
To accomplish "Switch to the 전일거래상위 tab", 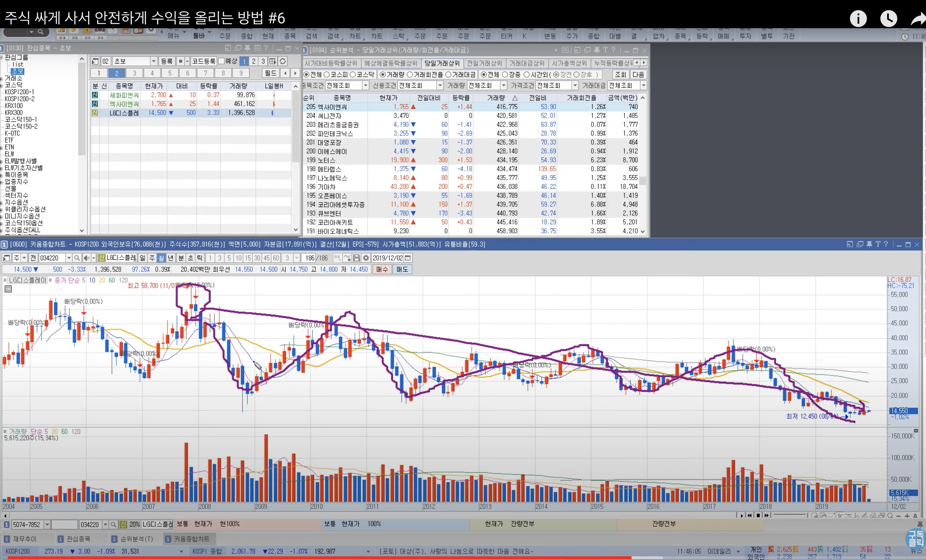I will [x=484, y=63].
